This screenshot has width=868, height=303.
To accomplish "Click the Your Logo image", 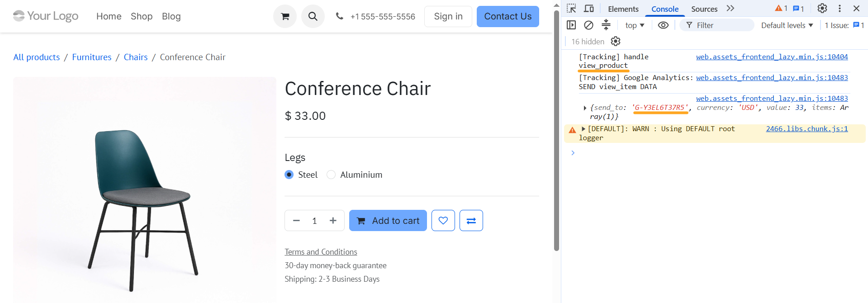I will click(x=46, y=16).
